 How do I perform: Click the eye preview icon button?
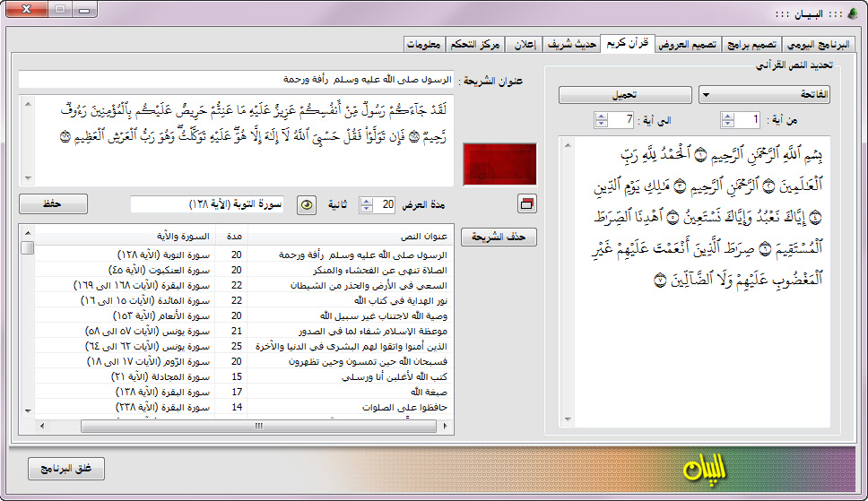tap(307, 205)
